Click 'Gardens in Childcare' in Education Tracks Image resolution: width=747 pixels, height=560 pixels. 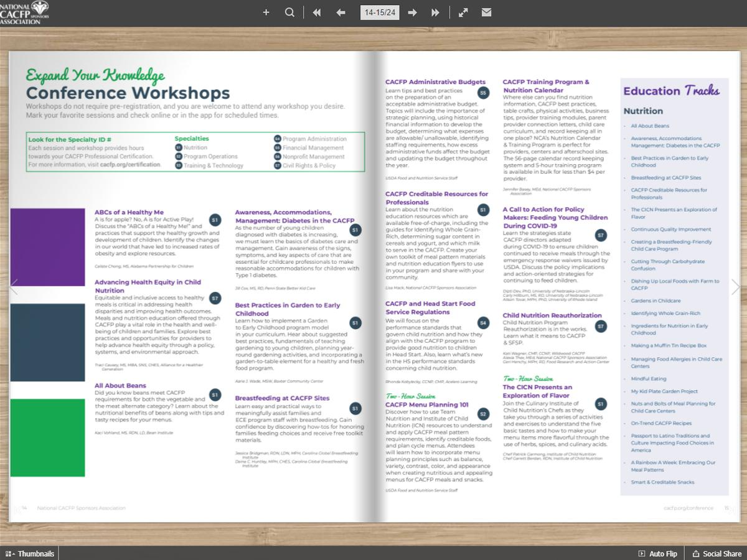pyautogui.click(x=655, y=301)
